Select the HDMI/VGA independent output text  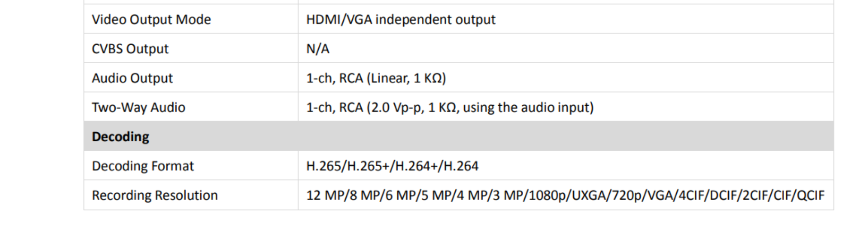401,19
